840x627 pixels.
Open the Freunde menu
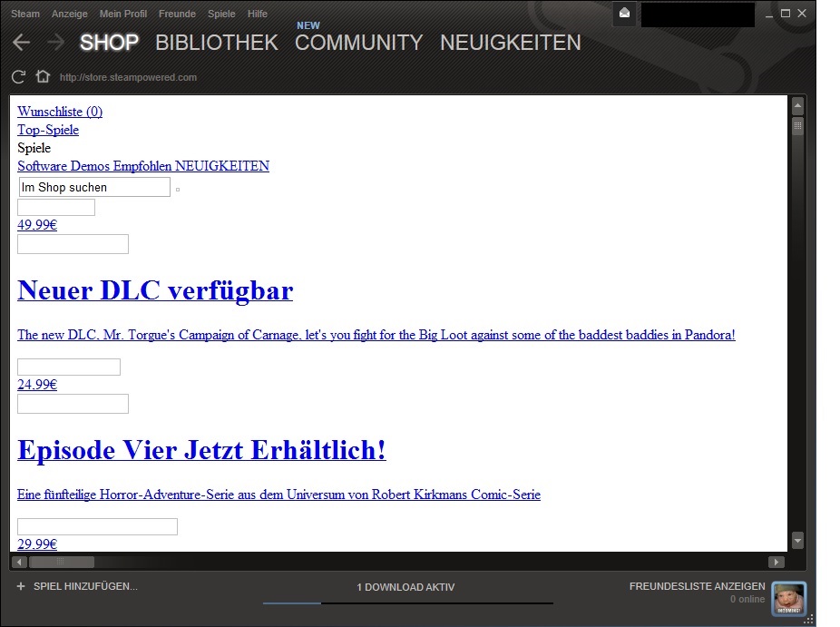[177, 14]
